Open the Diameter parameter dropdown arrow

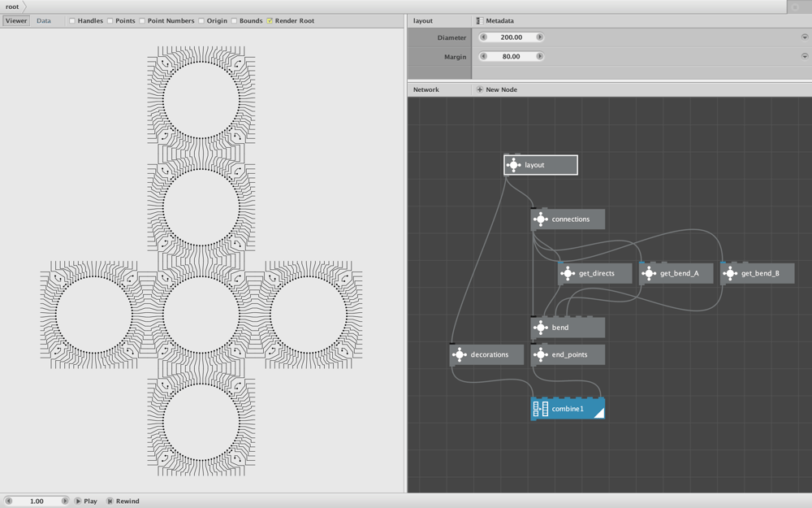click(804, 37)
